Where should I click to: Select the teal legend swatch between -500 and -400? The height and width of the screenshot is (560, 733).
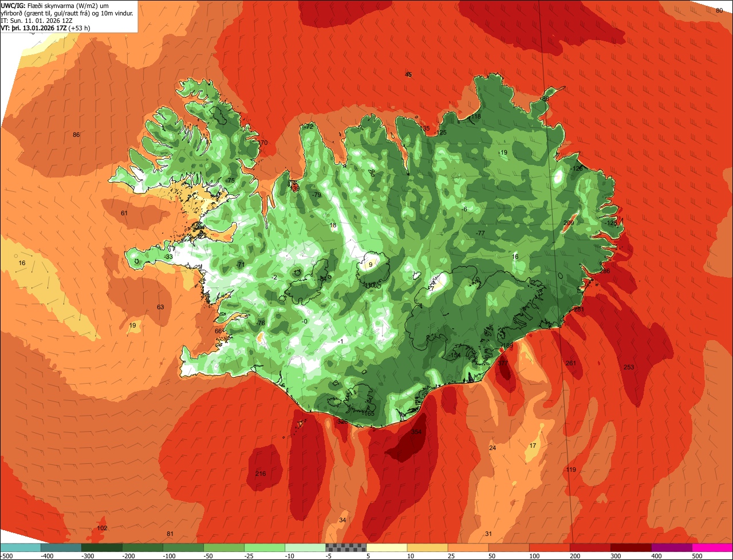(x=20, y=548)
